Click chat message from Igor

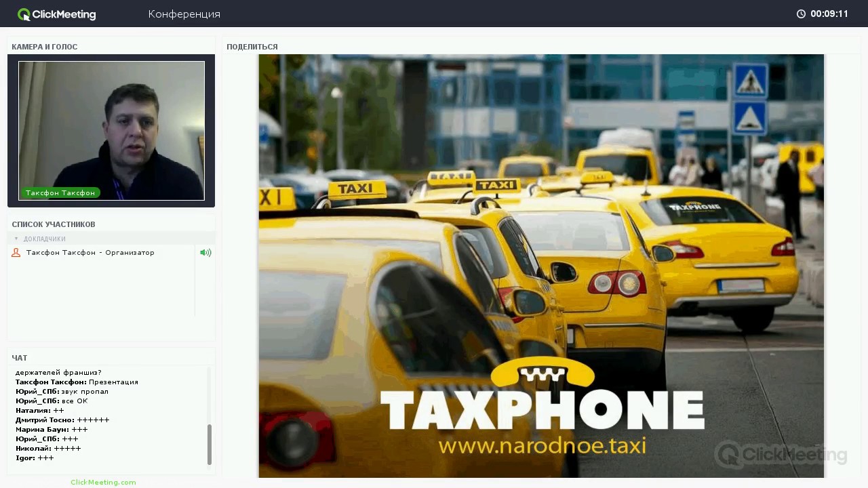35,458
